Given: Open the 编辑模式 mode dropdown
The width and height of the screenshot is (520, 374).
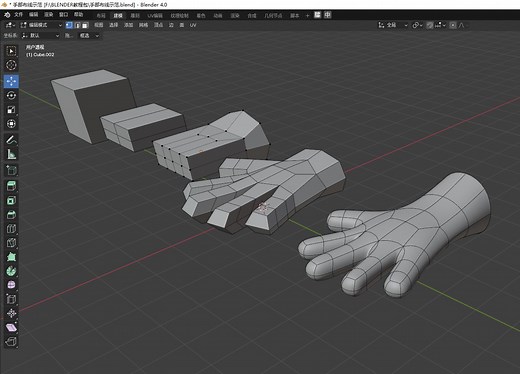Looking at the screenshot, I should coord(41,25).
